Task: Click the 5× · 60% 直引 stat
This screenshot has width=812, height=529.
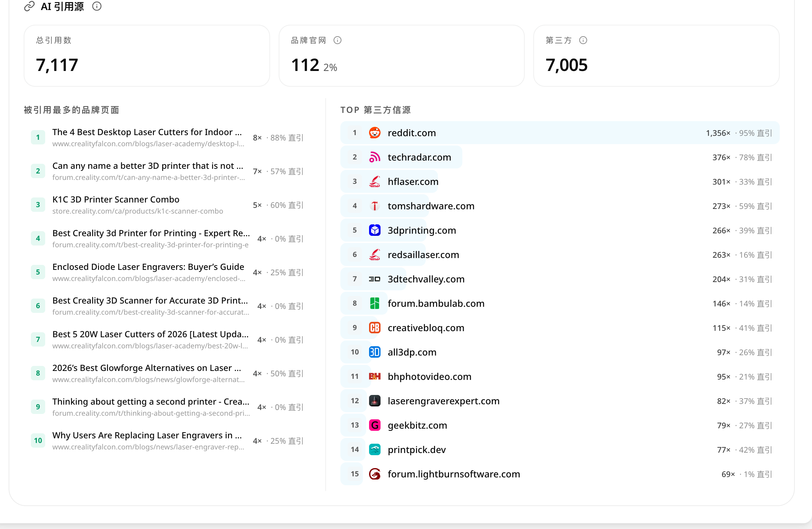Action: pos(278,205)
